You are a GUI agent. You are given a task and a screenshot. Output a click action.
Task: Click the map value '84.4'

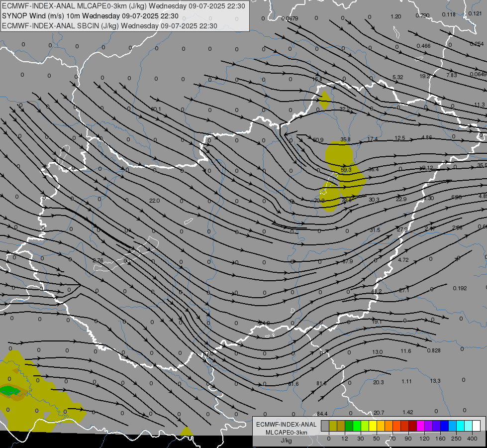[x=322, y=414]
